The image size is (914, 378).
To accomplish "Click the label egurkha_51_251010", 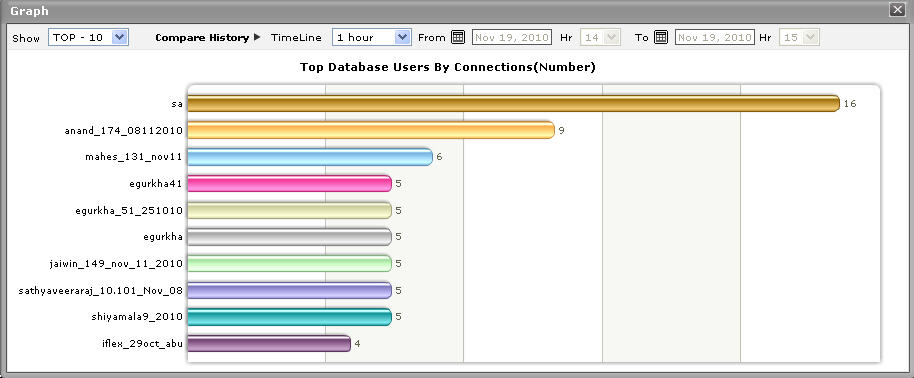I will click(129, 210).
